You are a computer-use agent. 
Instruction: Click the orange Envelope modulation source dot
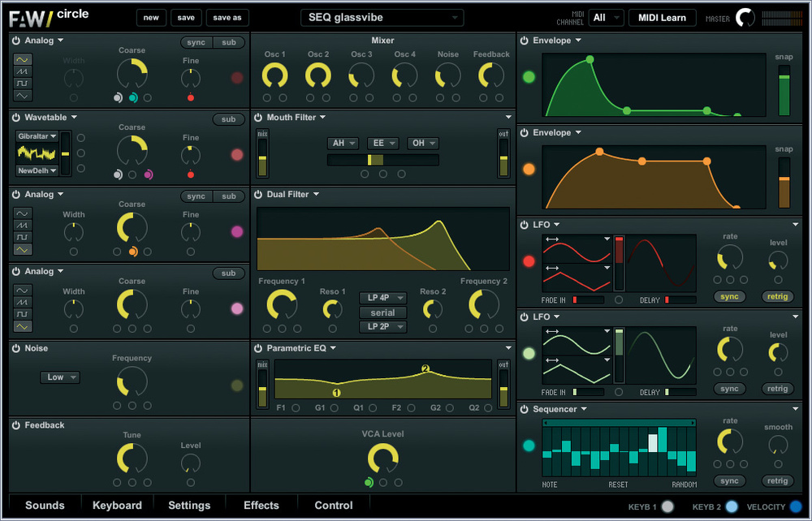(529, 169)
